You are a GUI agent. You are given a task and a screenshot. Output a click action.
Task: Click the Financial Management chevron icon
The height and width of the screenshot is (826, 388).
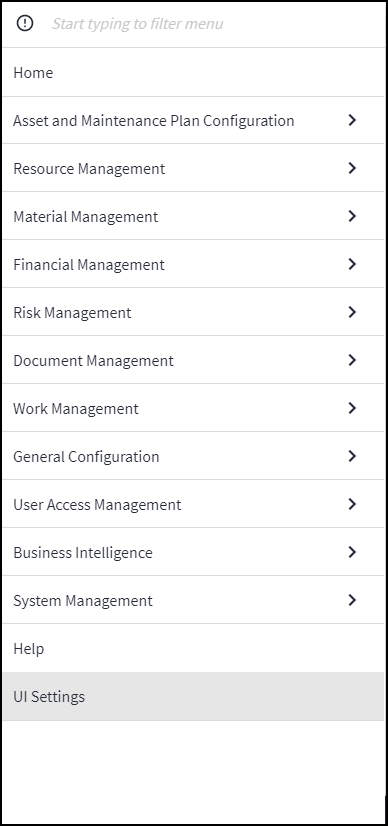click(352, 264)
